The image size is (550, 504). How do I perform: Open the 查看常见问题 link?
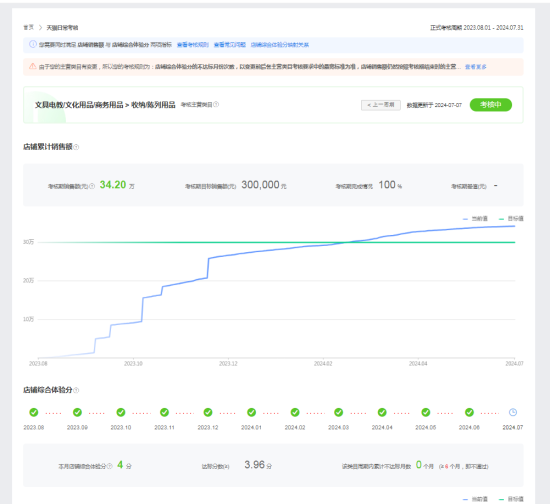(230, 45)
